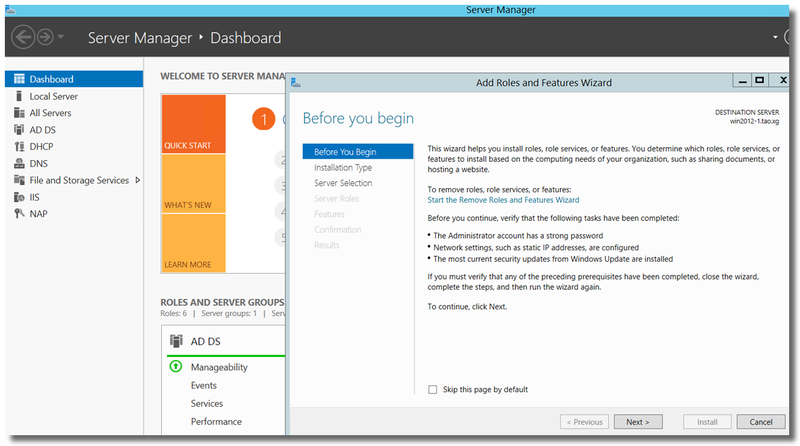This screenshot has width=800, height=446.
Task: Click the Dashboard icon in the sidebar
Action: [x=19, y=79]
